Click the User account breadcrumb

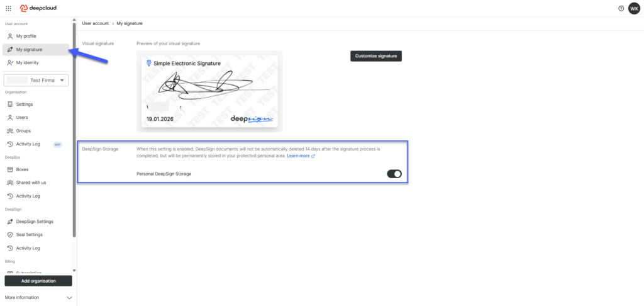point(96,23)
